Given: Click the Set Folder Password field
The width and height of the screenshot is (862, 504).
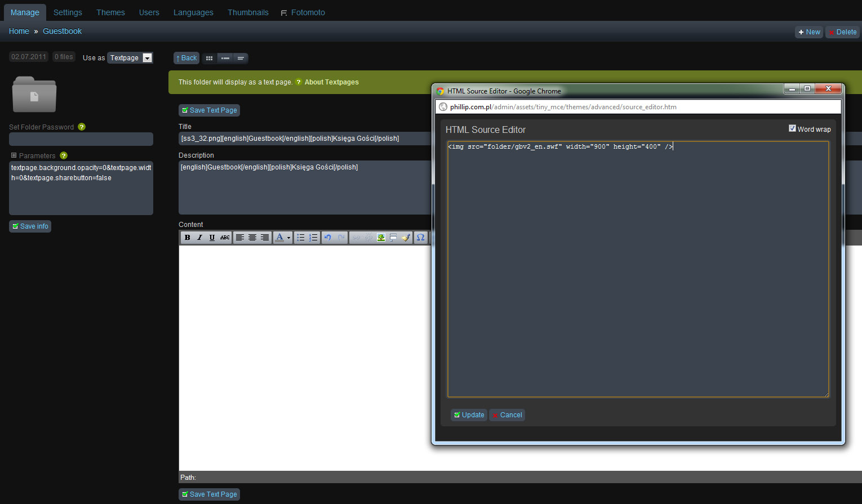Looking at the screenshot, I should (81, 139).
